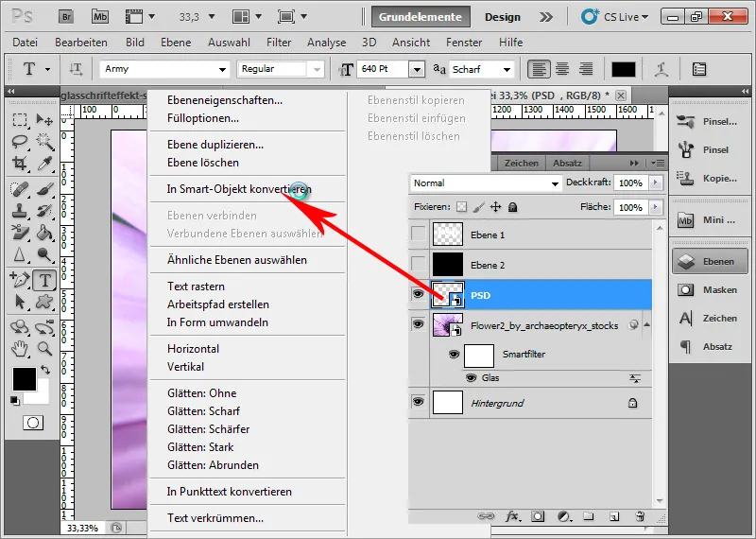756x539 pixels.
Task: Select the Zoom tool
Action: (44, 348)
